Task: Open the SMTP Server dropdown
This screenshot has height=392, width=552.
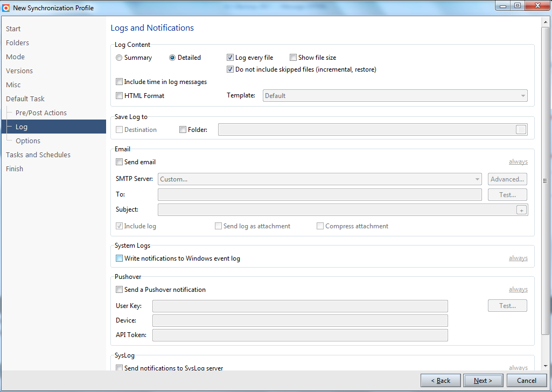Action: [x=320, y=179]
